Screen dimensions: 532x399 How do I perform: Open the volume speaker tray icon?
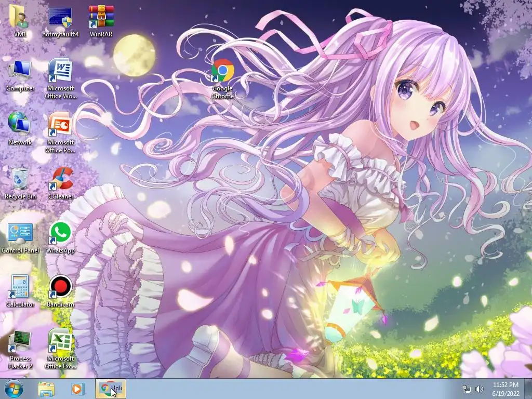(479, 389)
